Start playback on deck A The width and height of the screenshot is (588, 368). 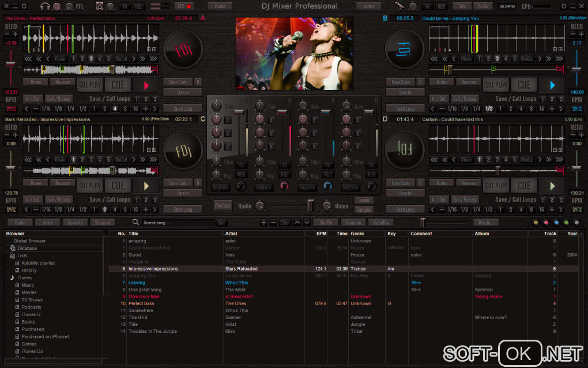146,85
